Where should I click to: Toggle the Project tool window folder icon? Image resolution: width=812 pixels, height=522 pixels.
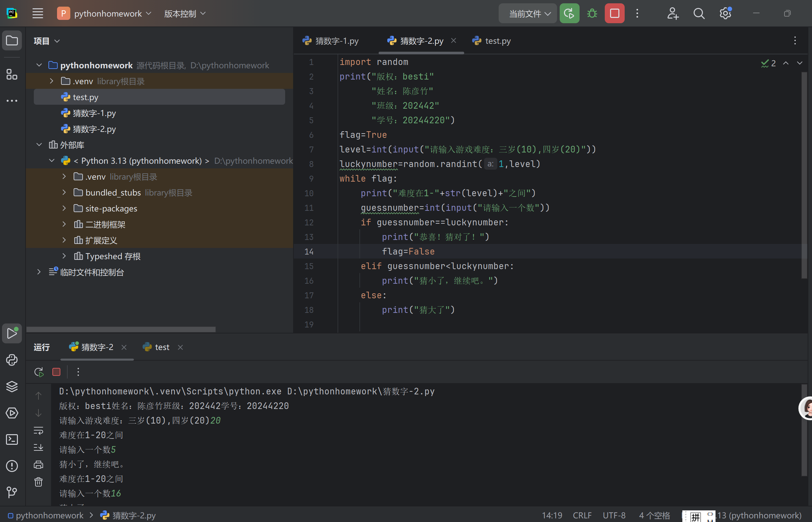12,41
